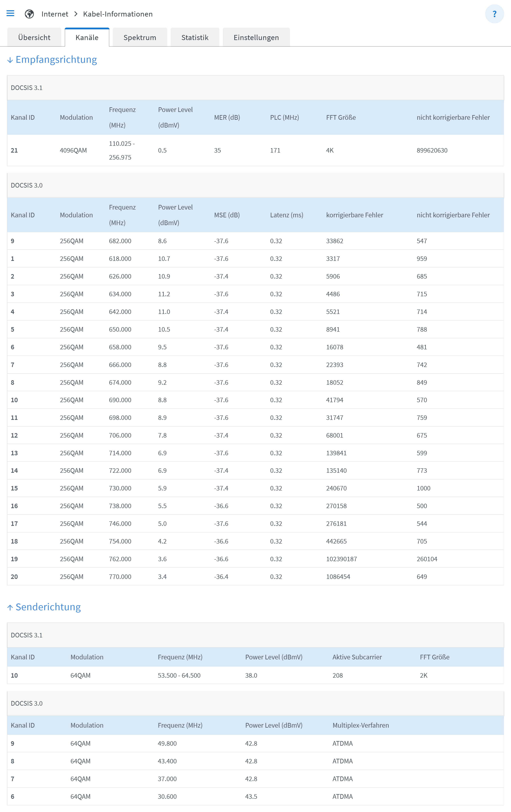Open the hamburger navigation menu
The width and height of the screenshot is (511, 812).
click(x=10, y=13)
